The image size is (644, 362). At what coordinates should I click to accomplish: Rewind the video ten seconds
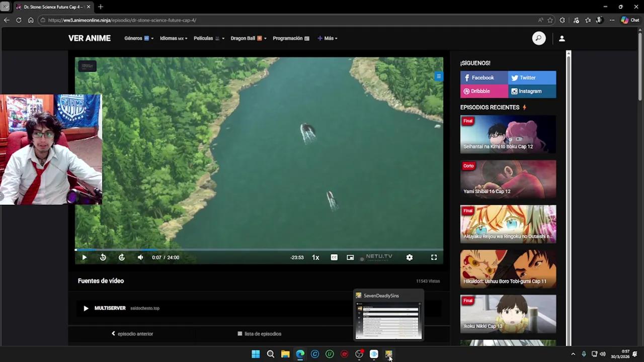(103, 257)
